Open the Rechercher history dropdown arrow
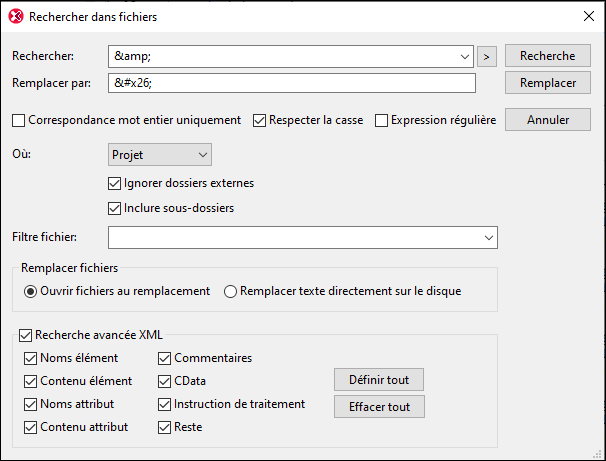The height and width of the screenshot is (461, 606). tap(464, 56)
